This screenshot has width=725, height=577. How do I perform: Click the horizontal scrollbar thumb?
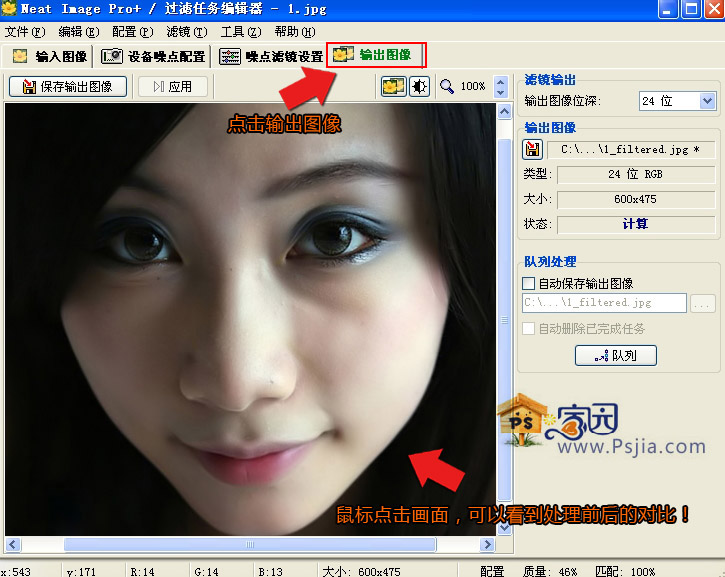coord(250,545)
